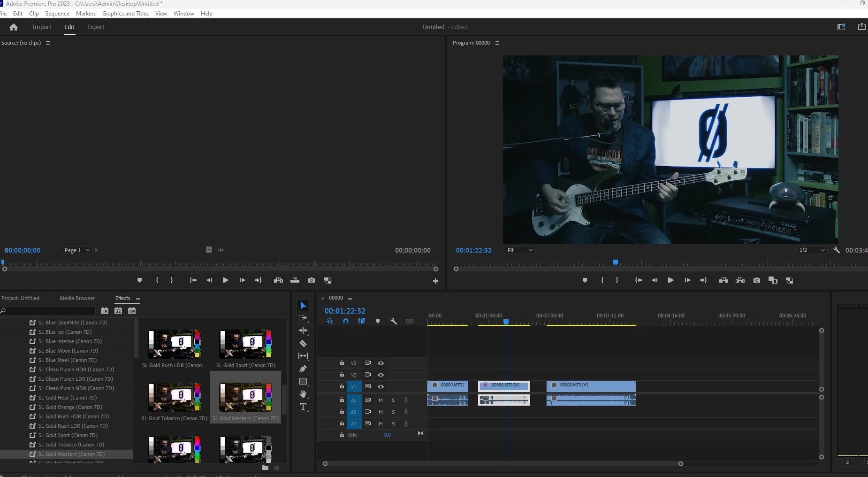Play the Source monitor

click(x=225, y=280)
